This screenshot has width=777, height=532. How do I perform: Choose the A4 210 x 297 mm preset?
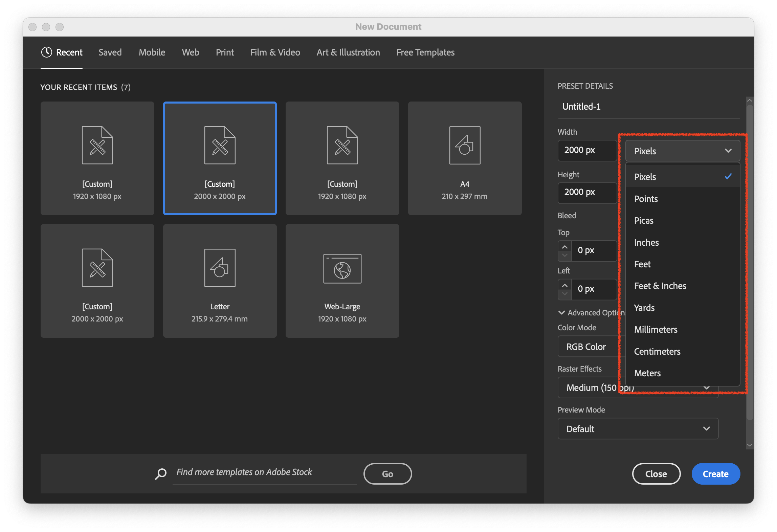click(465, 158)
